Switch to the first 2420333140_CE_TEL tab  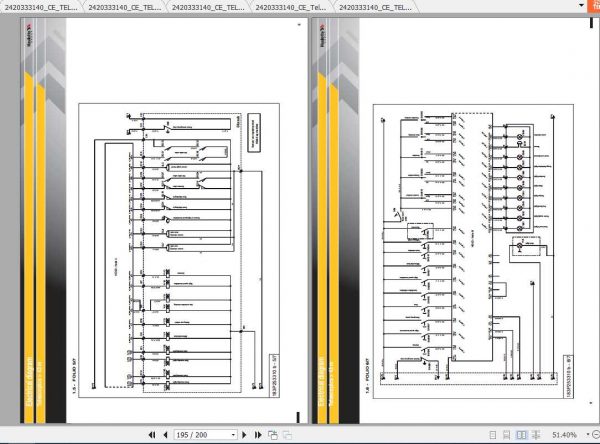[x=41, y=7]
